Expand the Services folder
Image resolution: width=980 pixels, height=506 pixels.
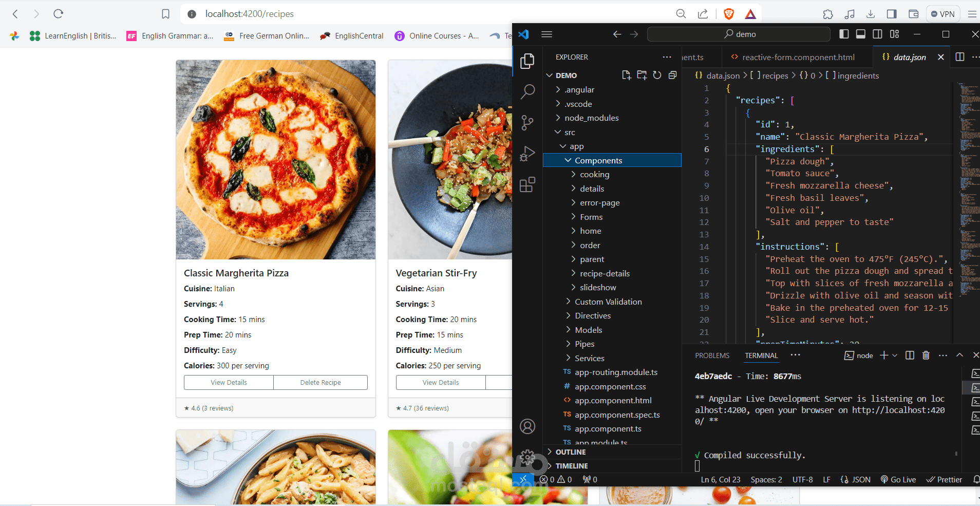click(x=589, y=358)
